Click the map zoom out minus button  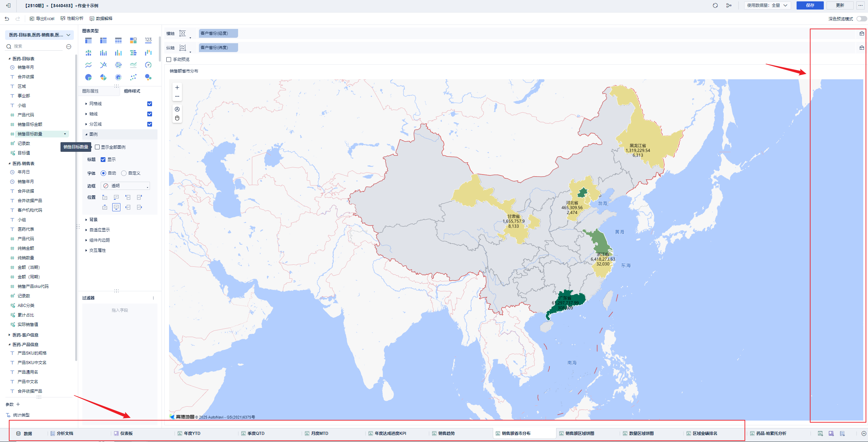coord(177,97)
